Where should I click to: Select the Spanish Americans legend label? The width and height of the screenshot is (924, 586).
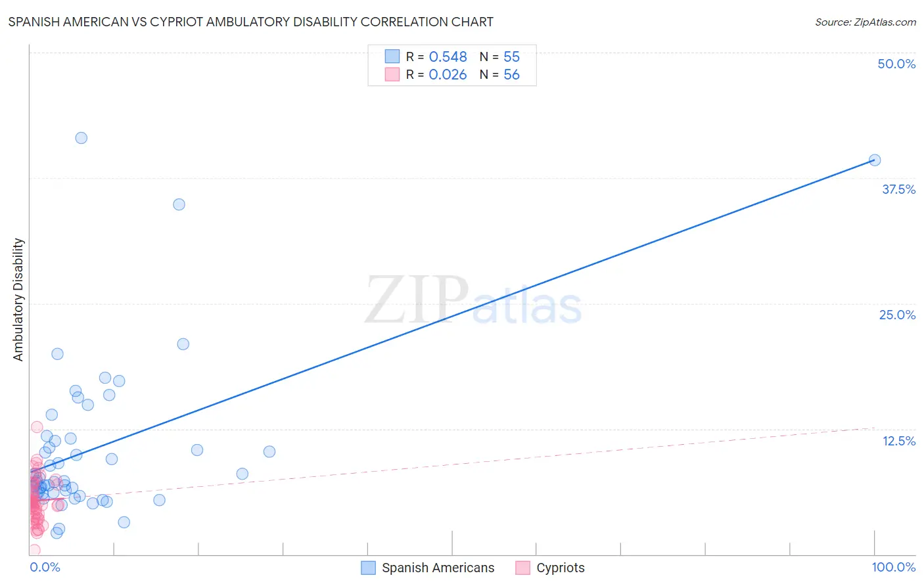(x=438, y=568)
